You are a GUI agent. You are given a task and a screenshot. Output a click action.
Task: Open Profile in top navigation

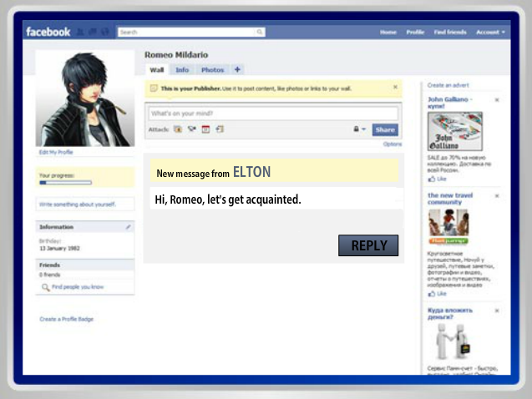[415, 33]
